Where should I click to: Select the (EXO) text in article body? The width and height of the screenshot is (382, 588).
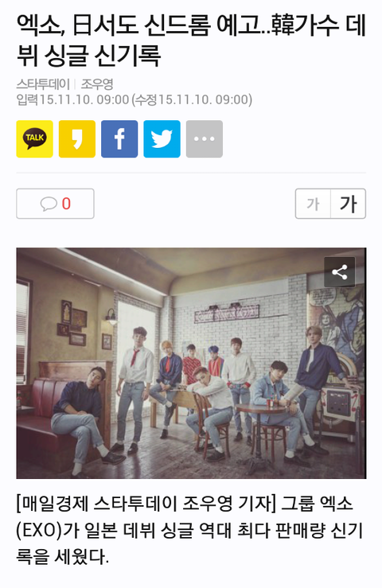coord(39,530)
